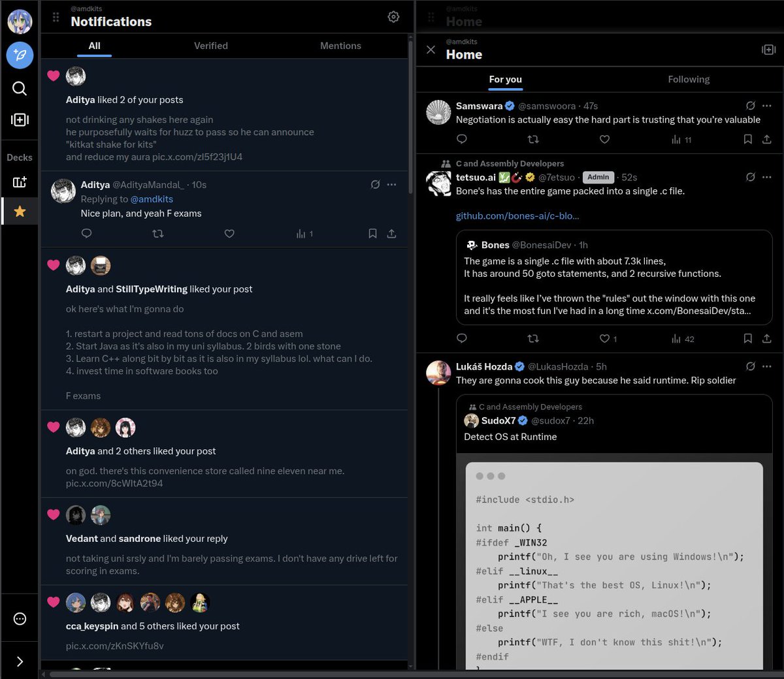Like Samswara's negotiation post
This screenshot has height=679, width=784.
point(605,139)
